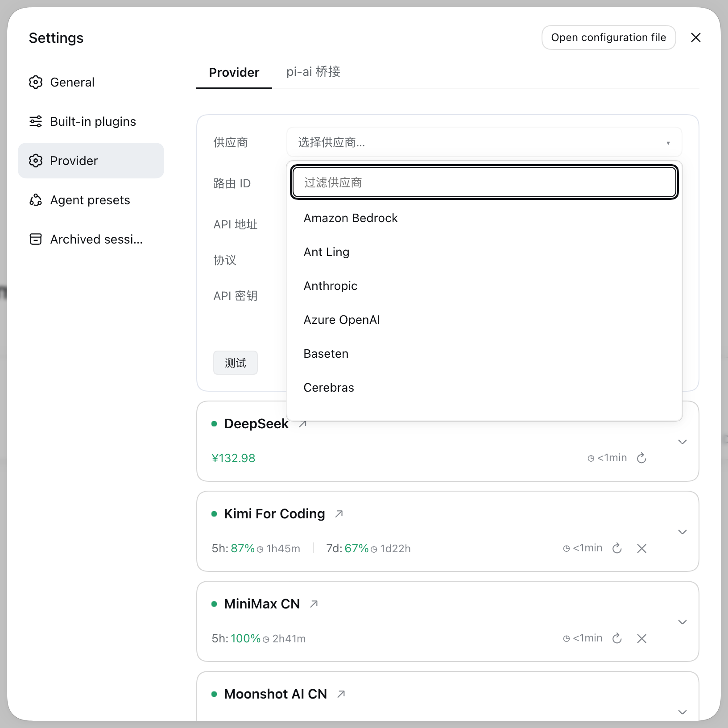Expand the DeepSeek provider card
The width and height of the screenshot is (728, 728).
[x=682, y=442]
